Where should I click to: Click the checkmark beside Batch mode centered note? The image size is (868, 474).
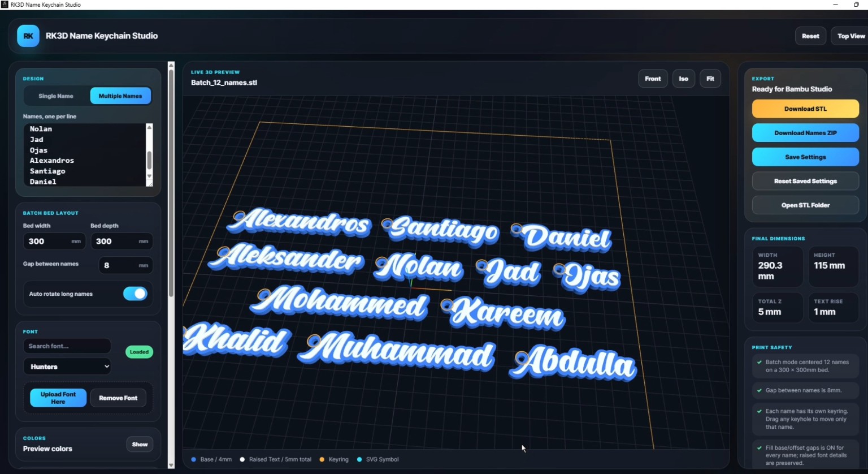pyautogui.click(x=759, y=362)
